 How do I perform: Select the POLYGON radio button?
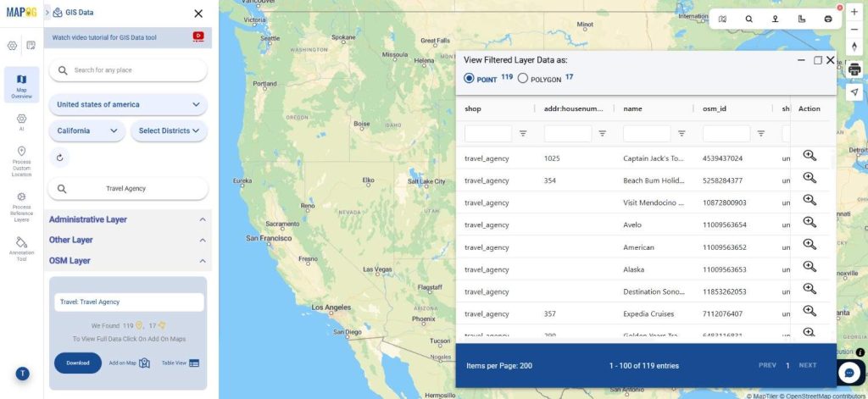tap(522, 78)
